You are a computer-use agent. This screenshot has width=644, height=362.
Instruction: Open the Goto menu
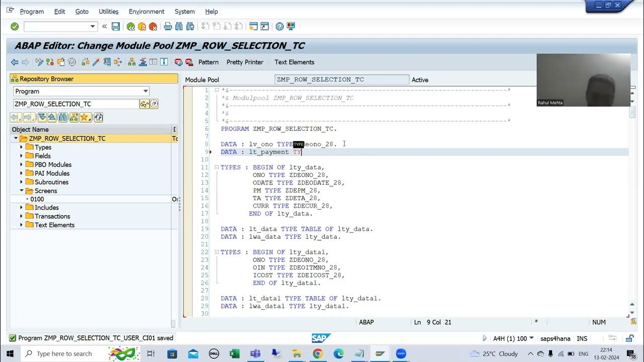pos(82,11)
